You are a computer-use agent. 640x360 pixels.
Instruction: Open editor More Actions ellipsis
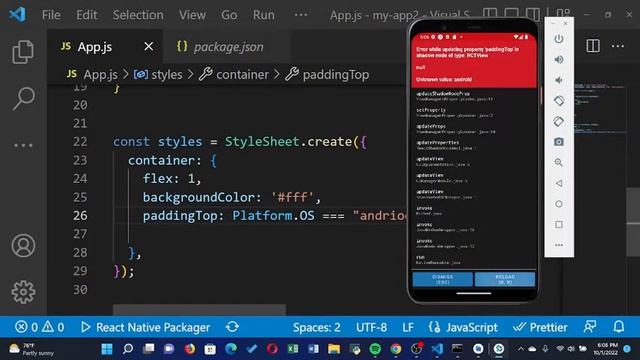pos(618,46)
